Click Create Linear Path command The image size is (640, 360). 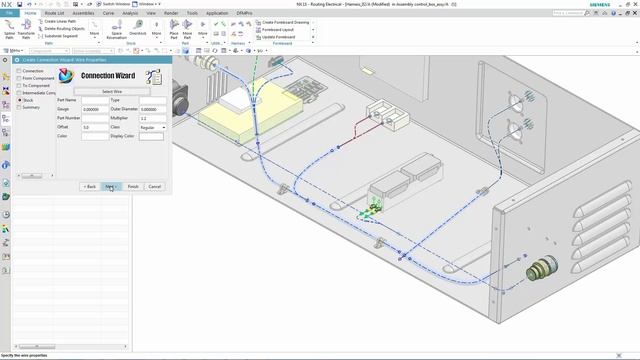point(57,21)
